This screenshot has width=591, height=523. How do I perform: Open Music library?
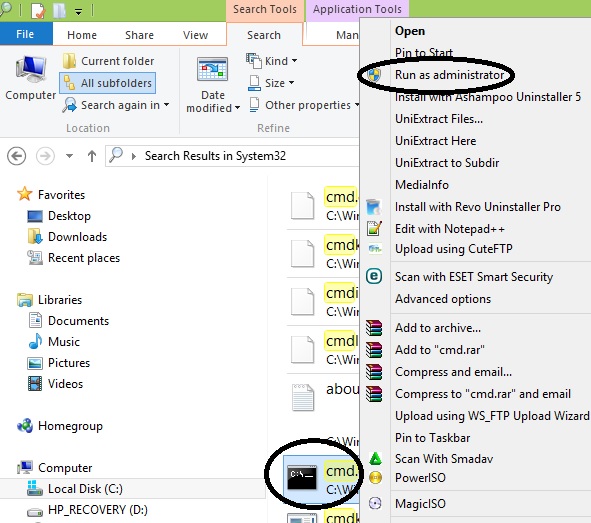[x=54, y=341]
